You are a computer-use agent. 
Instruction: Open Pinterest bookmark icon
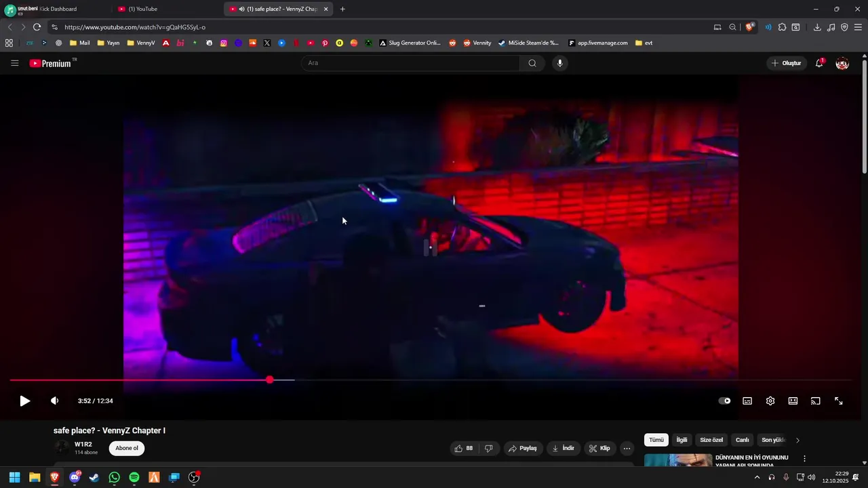(x=325, y=43)
